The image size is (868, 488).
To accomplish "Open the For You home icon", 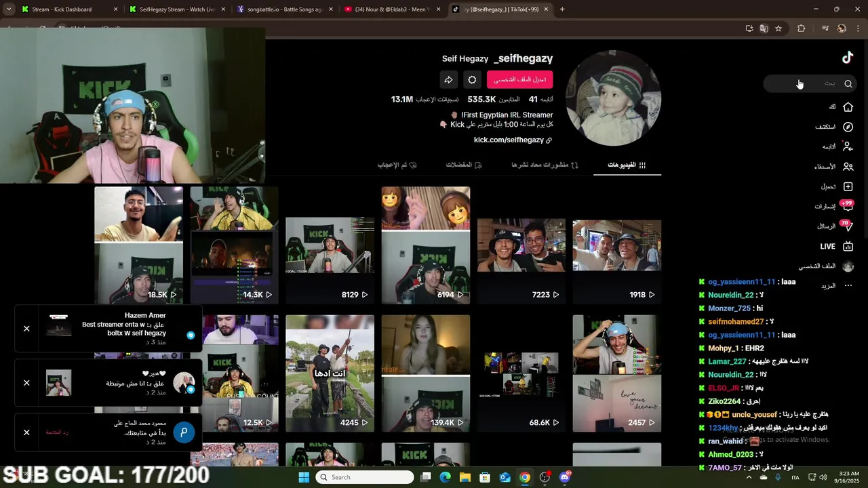I will point(848,107).
